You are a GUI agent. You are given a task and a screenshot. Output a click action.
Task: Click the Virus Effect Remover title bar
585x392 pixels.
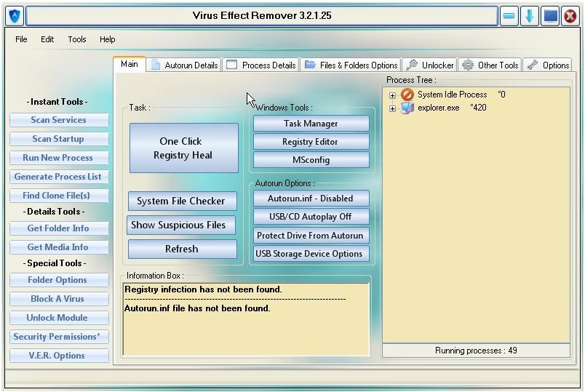[x=262, y=16]
